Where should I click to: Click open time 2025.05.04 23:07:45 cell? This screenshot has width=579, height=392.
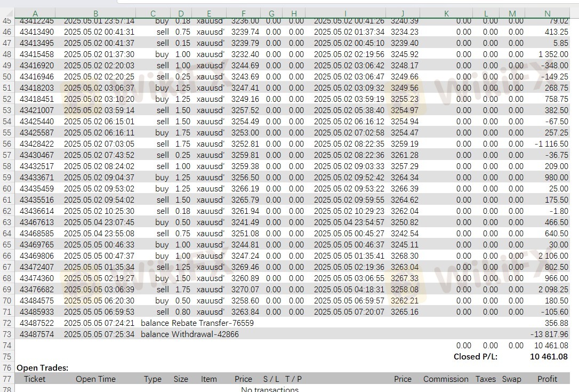tap(99, 222)
